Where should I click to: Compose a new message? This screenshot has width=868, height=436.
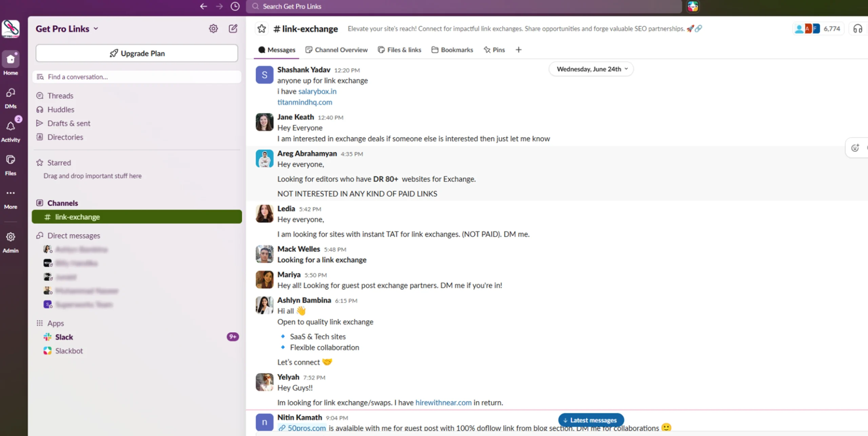233,29
